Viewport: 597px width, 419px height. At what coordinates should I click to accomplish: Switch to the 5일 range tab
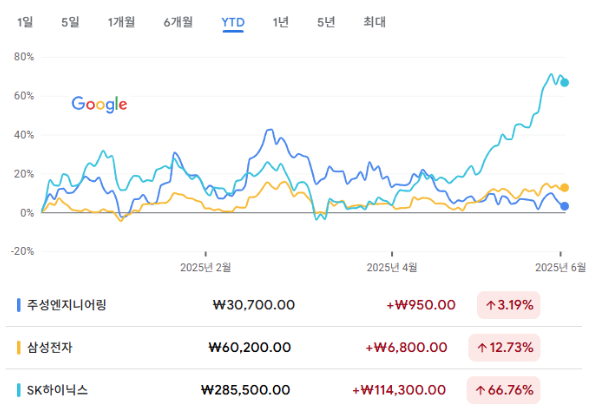70,22
